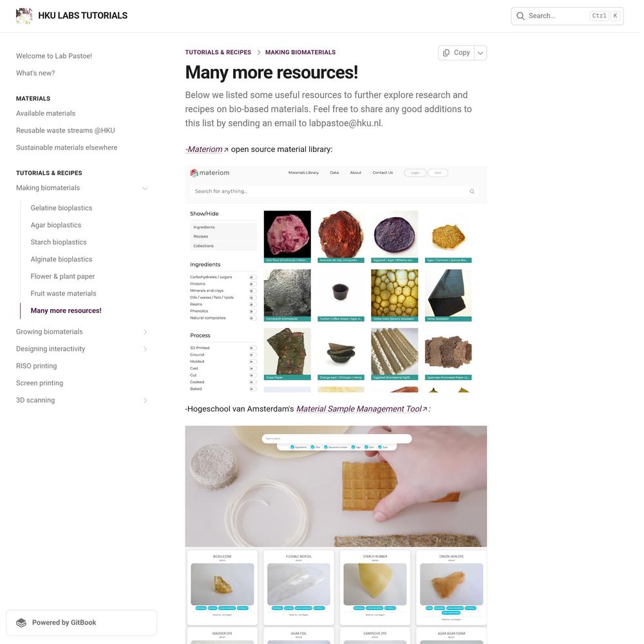Expand the Designing interactivity section

click(145, 349)
